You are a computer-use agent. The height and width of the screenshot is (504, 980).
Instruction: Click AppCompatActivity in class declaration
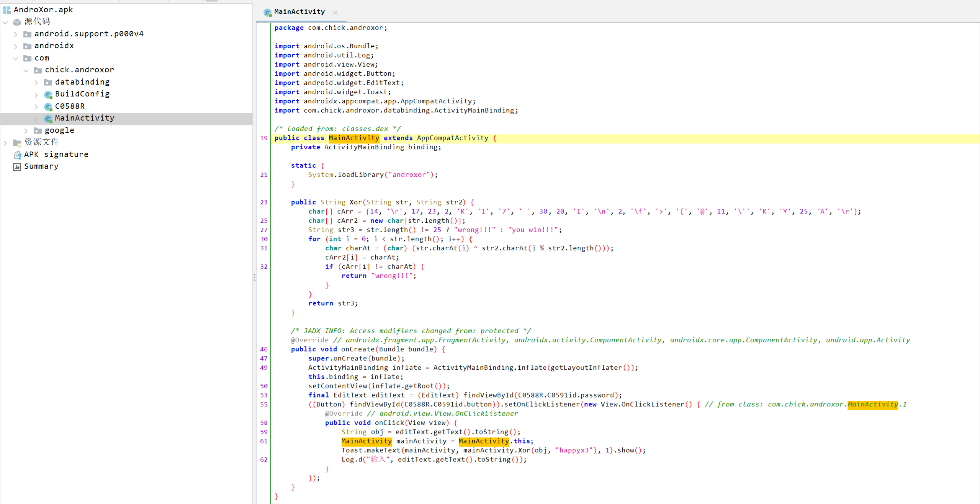tap(452, 138)
